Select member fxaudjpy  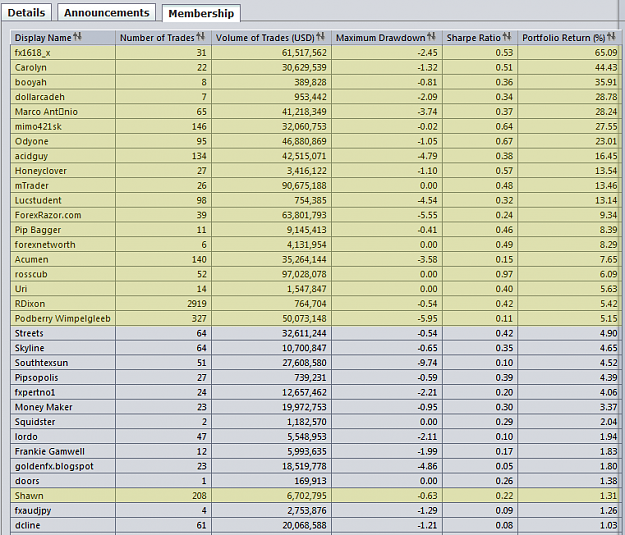point(33,510)
